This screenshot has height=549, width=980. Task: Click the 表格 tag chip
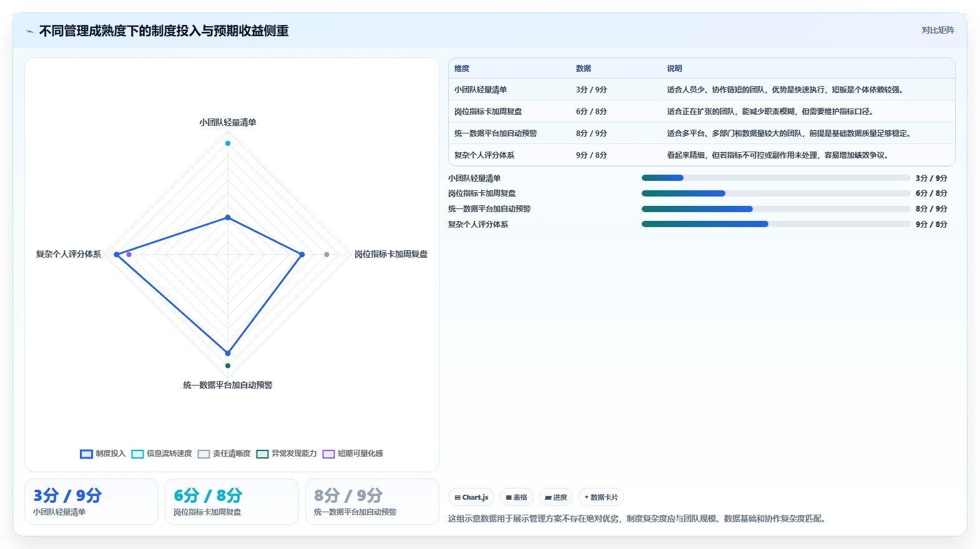click(516, 497)
